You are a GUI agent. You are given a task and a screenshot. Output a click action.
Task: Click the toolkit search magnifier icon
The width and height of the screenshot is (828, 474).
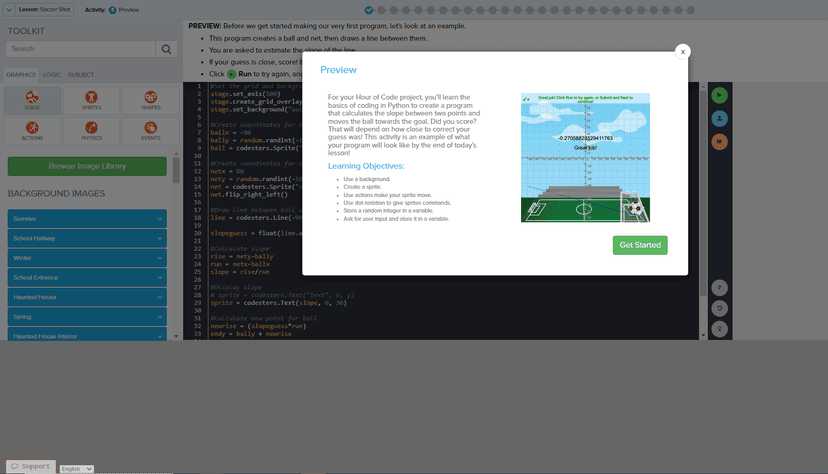point(166,49)
